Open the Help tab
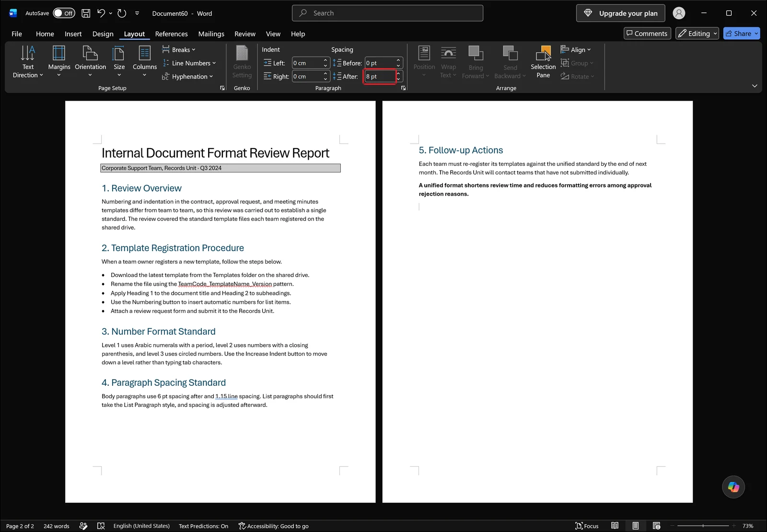Image resolution: width=767 pixels, height=532 pixels. [x=298, y=34]
